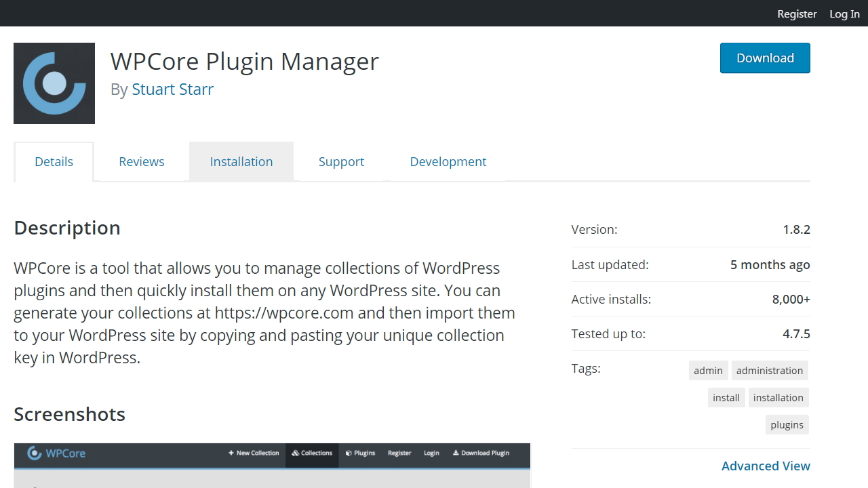Viewport: 868px width, 488px height.
Task: Click Log In in the top bar
Action: pyautogui.click(x=844, y=14)
